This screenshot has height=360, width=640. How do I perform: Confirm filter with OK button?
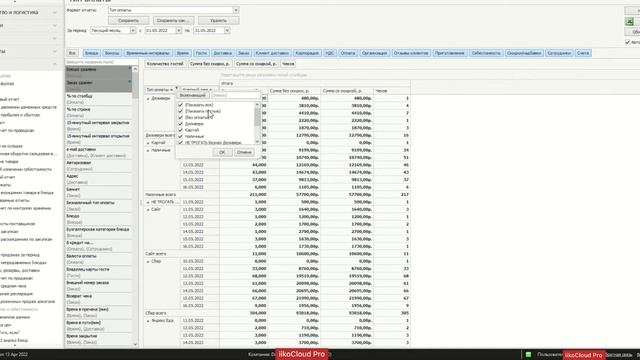point(222,152)
